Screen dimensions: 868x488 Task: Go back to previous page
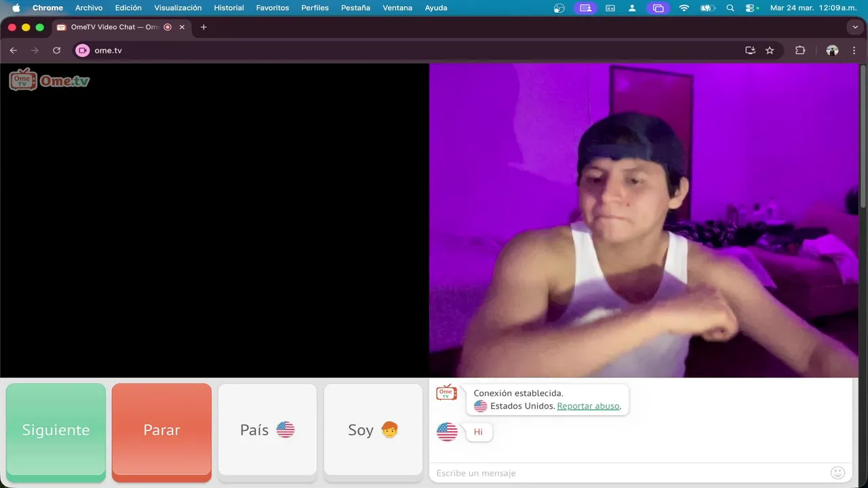pyautogui.click(x=14, y=50)
